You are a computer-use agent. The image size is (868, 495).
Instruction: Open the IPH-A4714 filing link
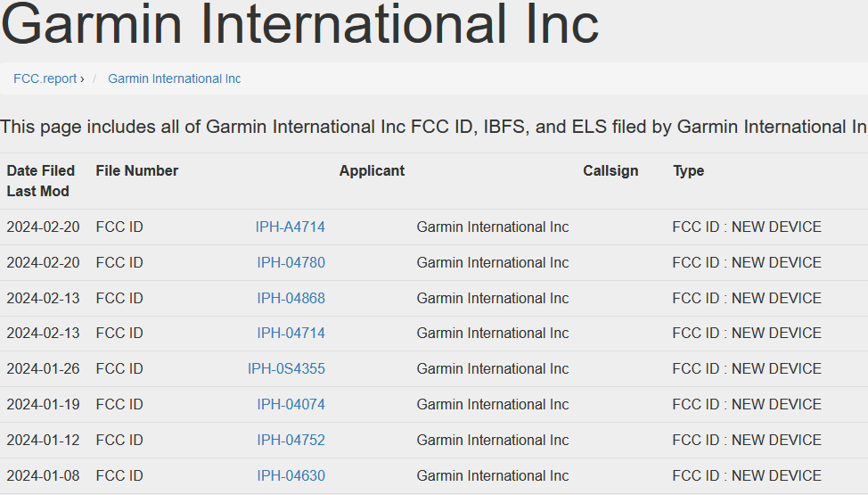290,227
